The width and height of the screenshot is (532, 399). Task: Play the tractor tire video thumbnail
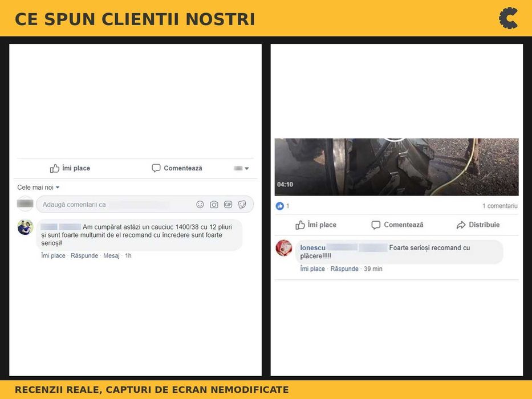point(397,167)
